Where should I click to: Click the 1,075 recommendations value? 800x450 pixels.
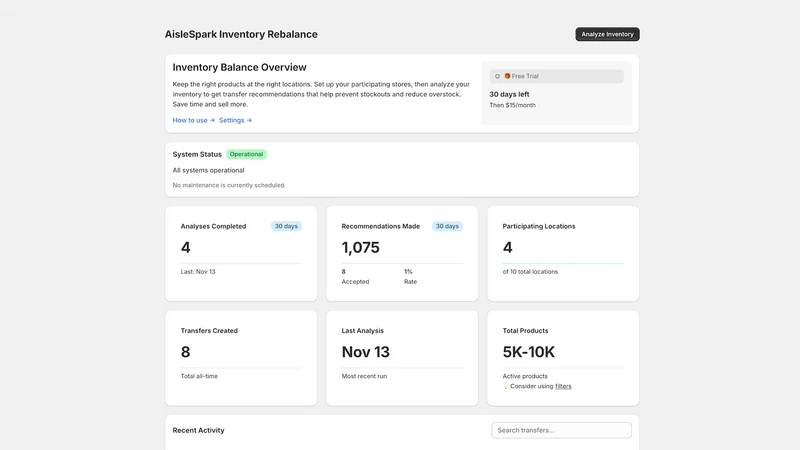click(360, 247)
